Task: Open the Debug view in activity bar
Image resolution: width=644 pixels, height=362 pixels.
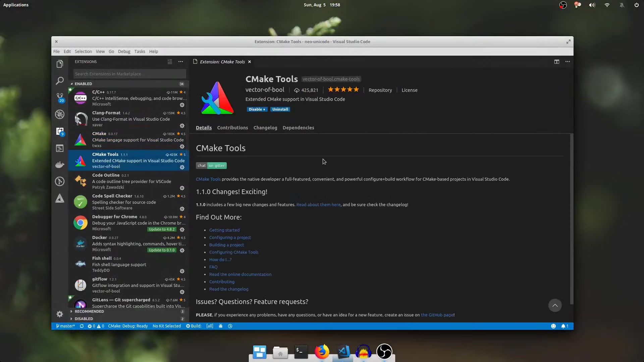Action: (x=60, y=114)
